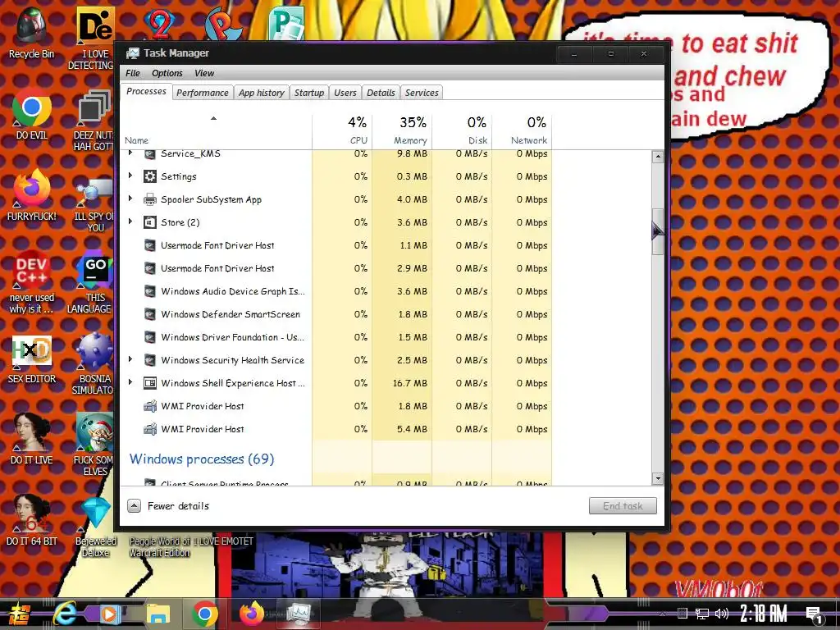This screenshot has height=630, width=840.
Task: Expand the Windows Shell Experience Host row
Action: point(130,382)
